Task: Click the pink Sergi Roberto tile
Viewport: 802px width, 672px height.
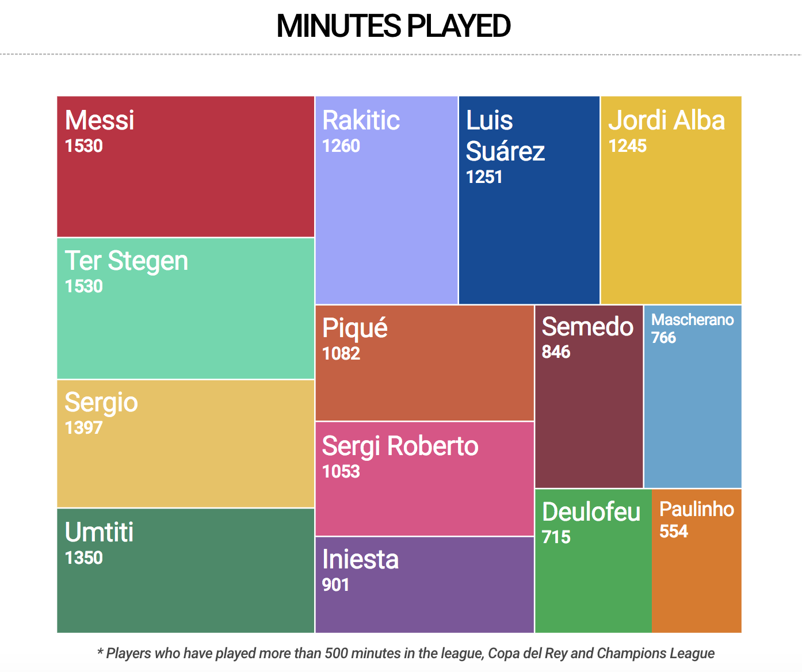Action: 425,479
